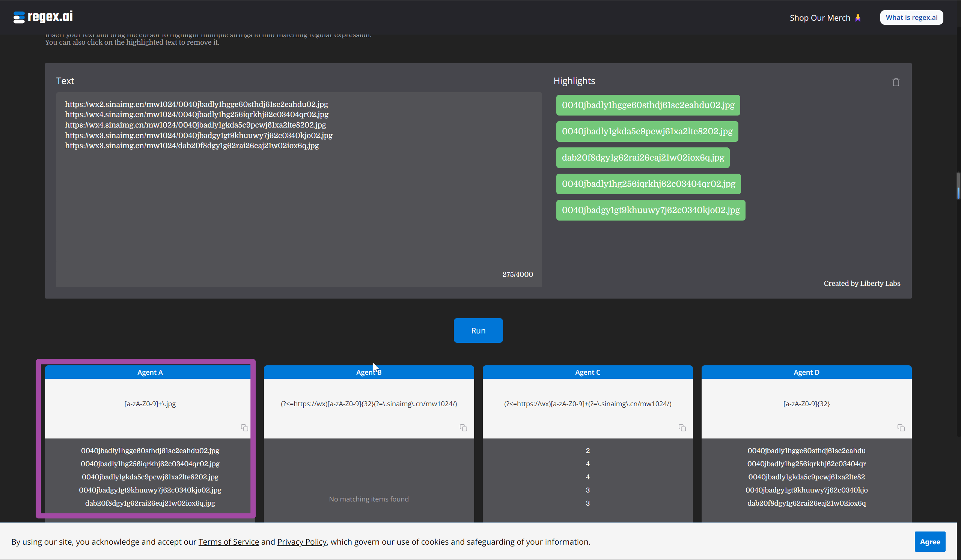Click the URL containing dab20f8dgy1g62 in Text
Screen dimensions: 961x560
point(192,146)
